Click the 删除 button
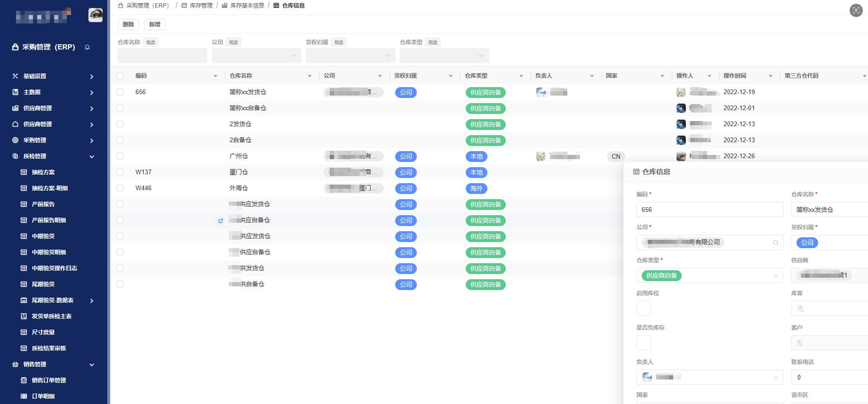This screenshot has height=404, width=868. (x=128, y=24)
